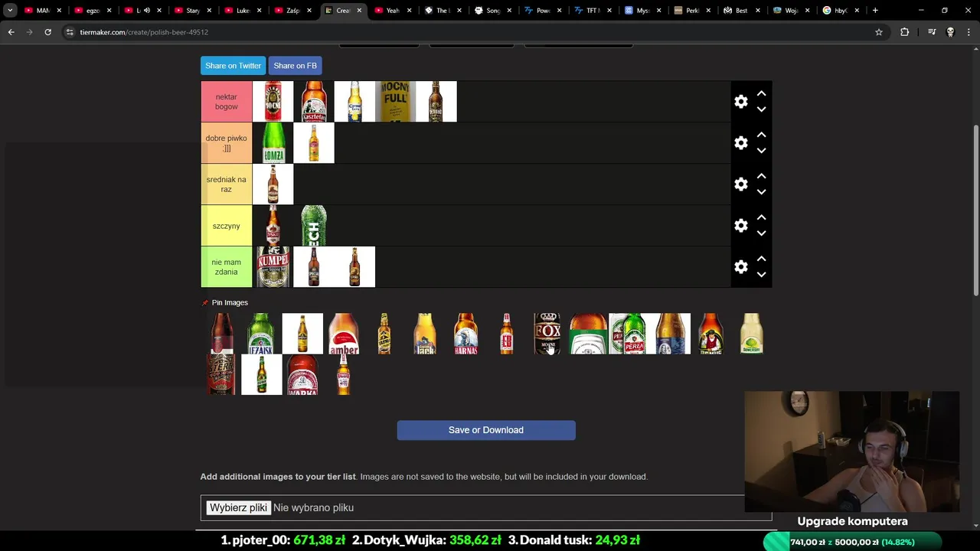Click Share on FB button
This screenshot has width=980, height=551.
point(295,66)
